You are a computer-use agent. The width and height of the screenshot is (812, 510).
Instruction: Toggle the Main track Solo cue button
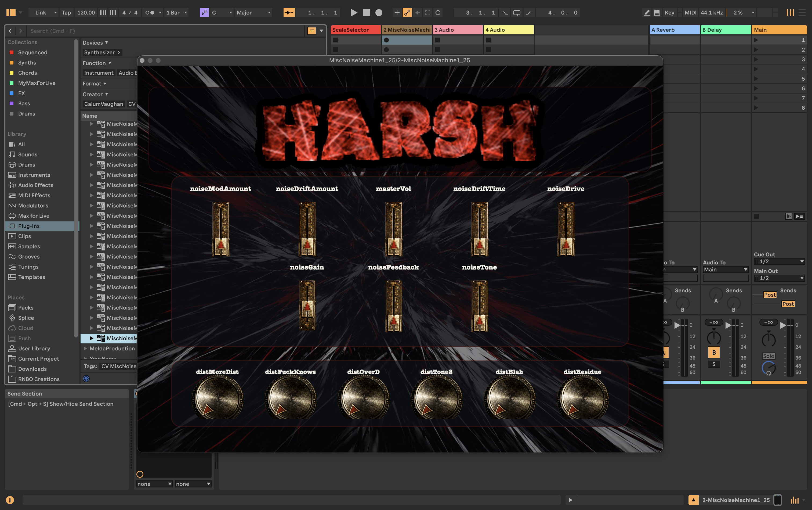tap(769, 356)
